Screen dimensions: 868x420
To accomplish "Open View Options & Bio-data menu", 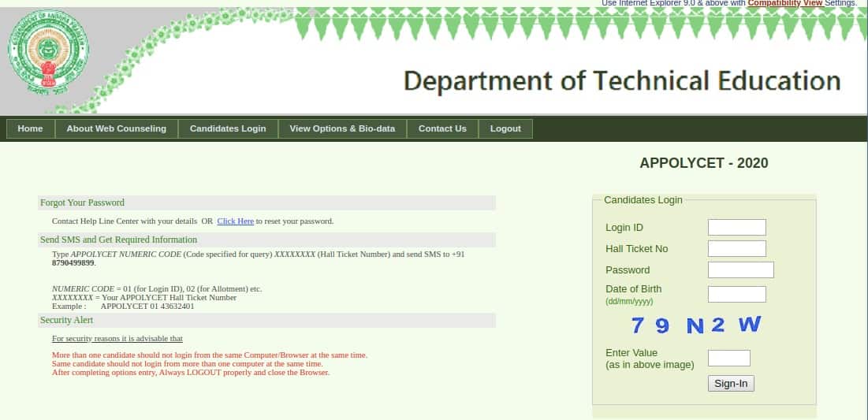I will pos(342,129).
